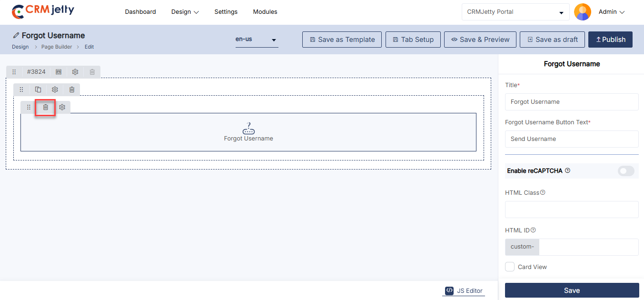644x300 pixels.
Task: Click Save as draft button
Action: point(552,40)
